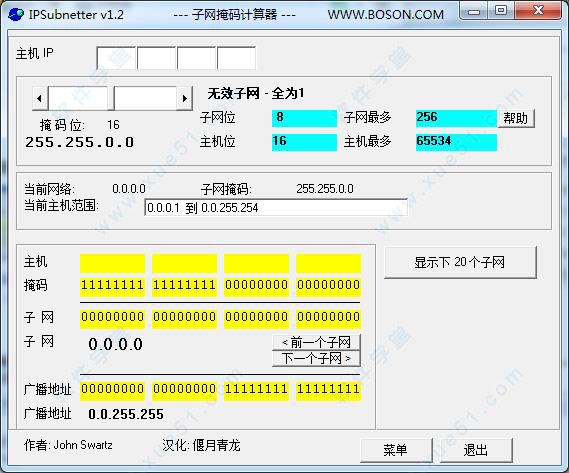Image resolution: width=569 pixels, height=473 pixels.
Task: Click the second octet field of 主机 IP
Action: point(157,58)
